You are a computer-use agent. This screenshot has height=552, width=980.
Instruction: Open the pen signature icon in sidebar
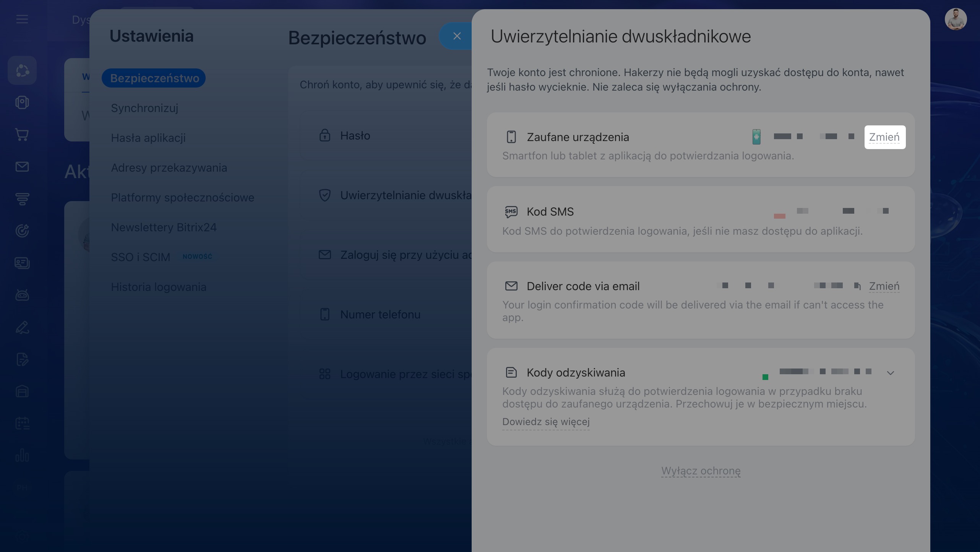22,327
